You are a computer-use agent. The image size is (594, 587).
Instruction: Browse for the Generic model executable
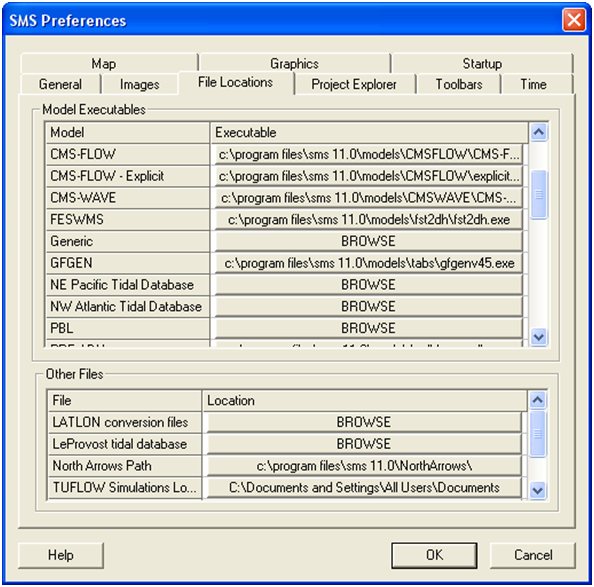(369, 241)
